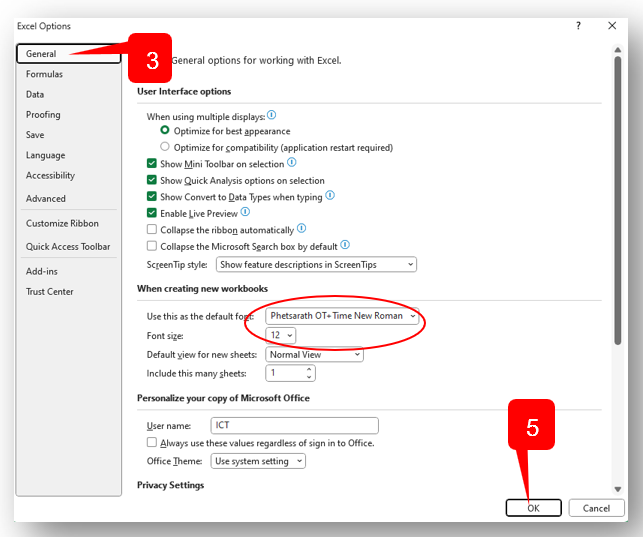
Task: Expand the default font dropdown
Action: click(343, 316)
